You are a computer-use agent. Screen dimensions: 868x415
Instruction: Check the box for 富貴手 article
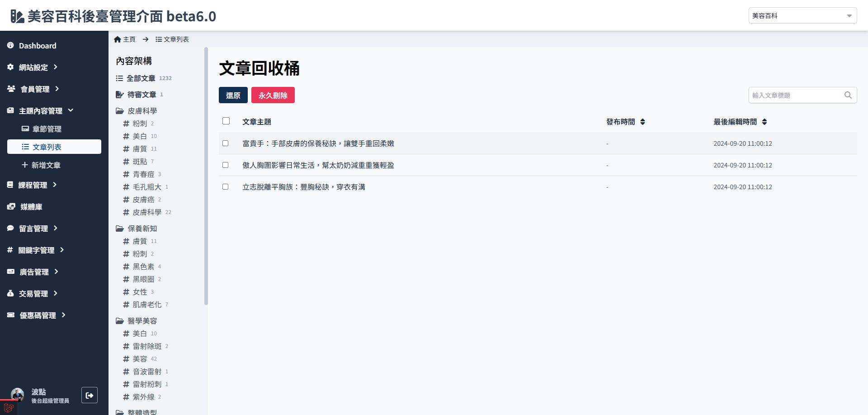coord(225,143)
